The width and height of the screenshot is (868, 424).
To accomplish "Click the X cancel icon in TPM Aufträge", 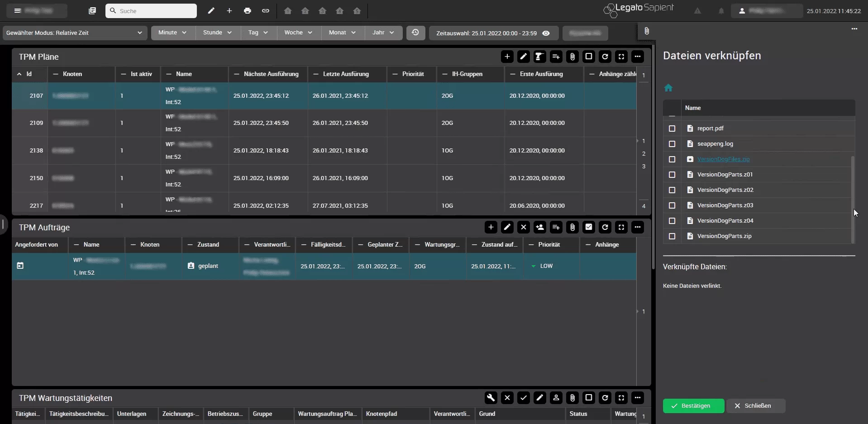I will click(x=523, y=227).
